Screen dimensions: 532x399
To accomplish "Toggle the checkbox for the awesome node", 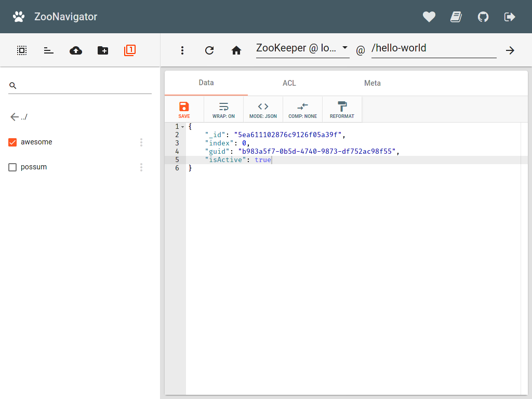I will click(x=12, y=142).
